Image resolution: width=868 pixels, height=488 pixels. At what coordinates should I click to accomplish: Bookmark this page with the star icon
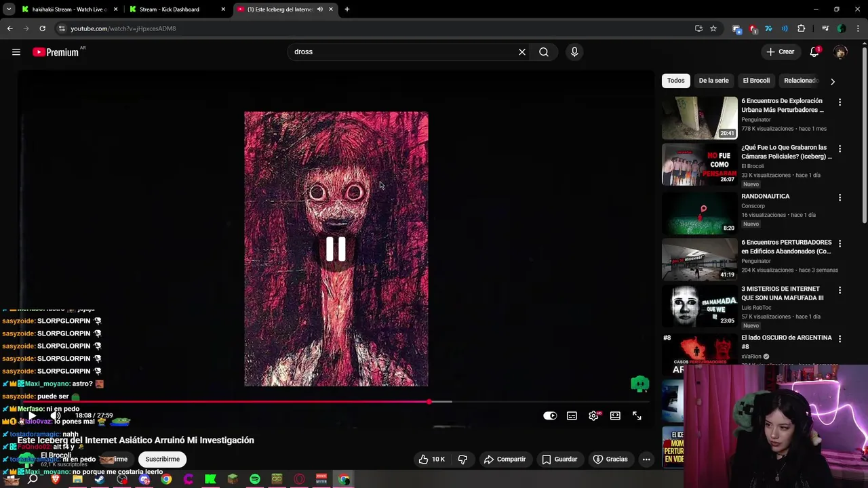coord(713,28)
